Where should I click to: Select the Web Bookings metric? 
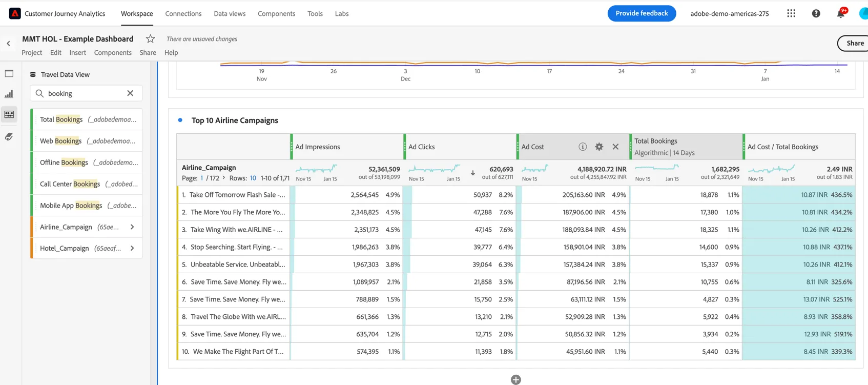(87, 141)
